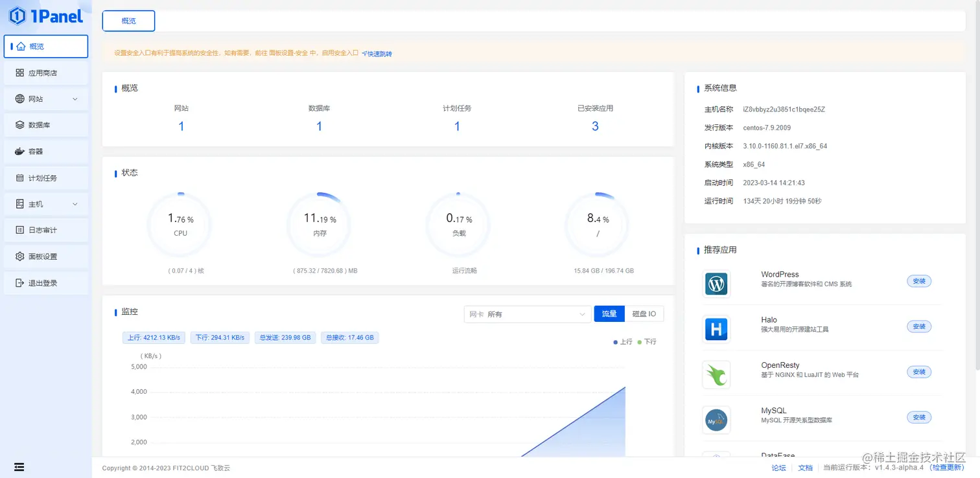Toggle the 下行 legend series
The width and height of the screenshot is (980, 478).
(x=647, y=341)
